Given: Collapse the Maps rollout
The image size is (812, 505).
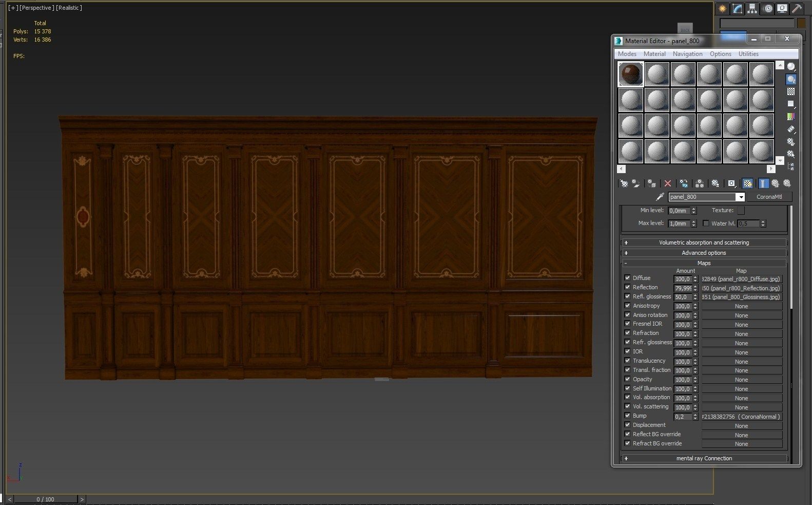Looking at the screenshot, I should (704, 263).
